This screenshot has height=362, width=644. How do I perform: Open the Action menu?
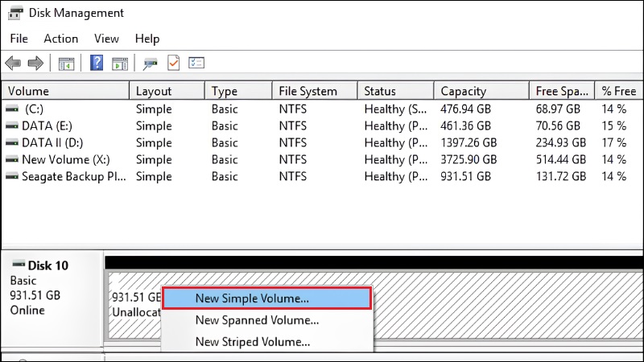pos(61,39)
